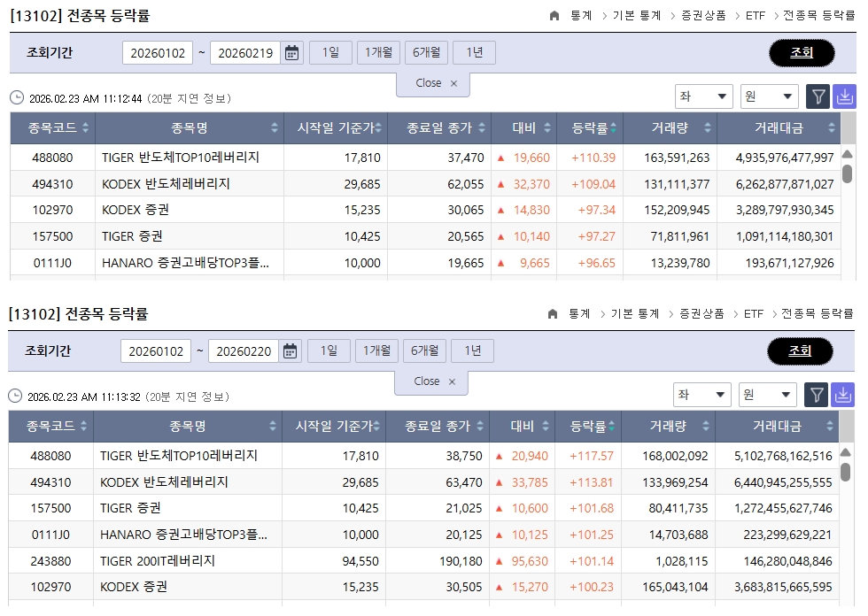Click the start date field showing 20260102 in lower panel
Screen dimensions: 868x616
click(x=155, y=351)
